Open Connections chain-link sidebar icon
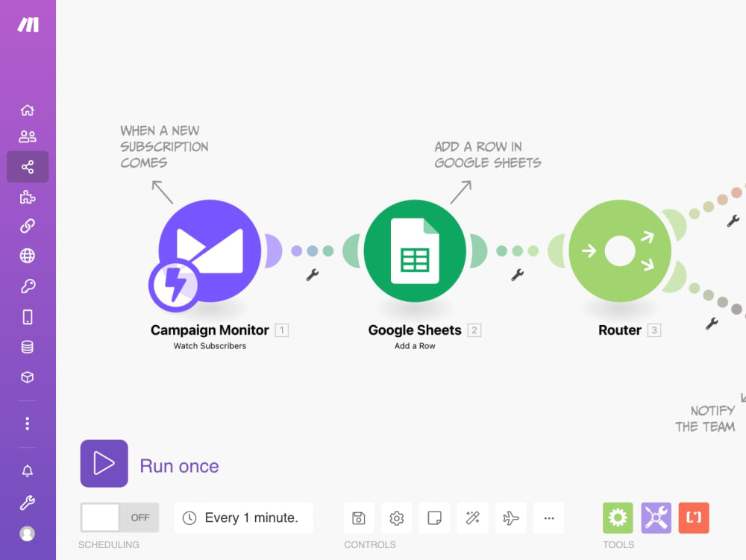The height and width of the screenshot is (560, 746). (28, 226)
